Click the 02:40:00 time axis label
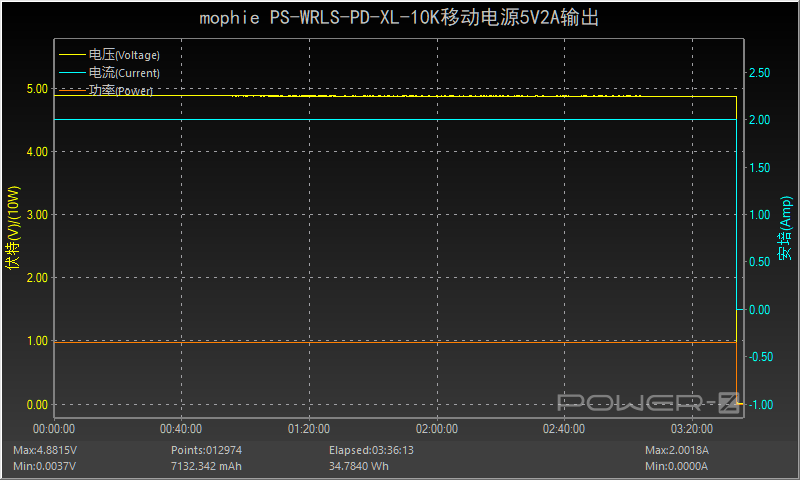 tap(564, 429)
